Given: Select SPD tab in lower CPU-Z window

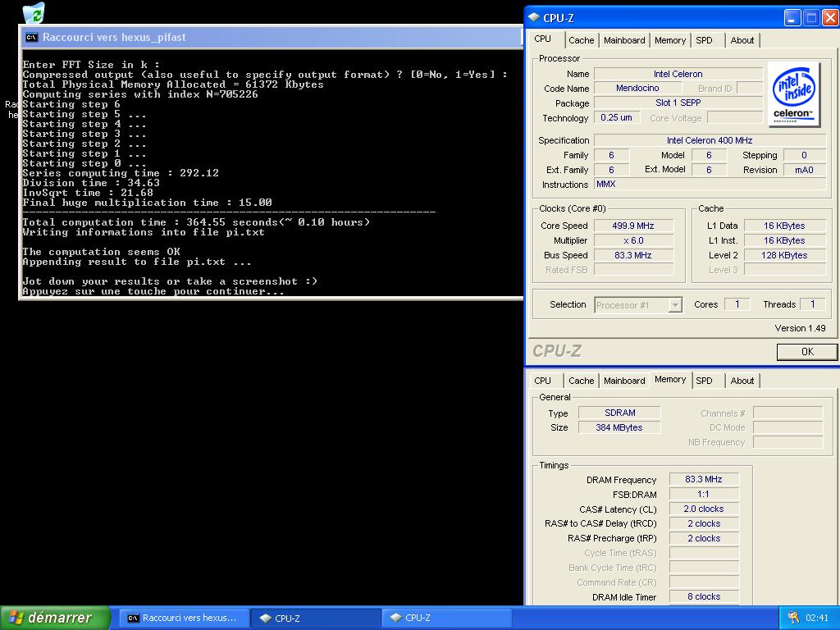Looking at the screenshot, I should pyautogui.click(x=704, y=381).
